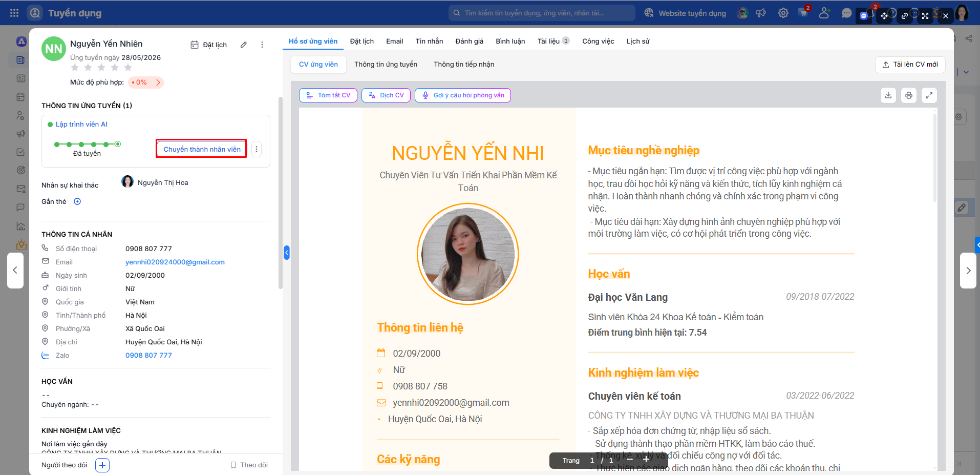Image resolution: width=980 pixels, height=475 pixels.
Task: Open the chat icon in left sidebar
Action: click(20, 208)
